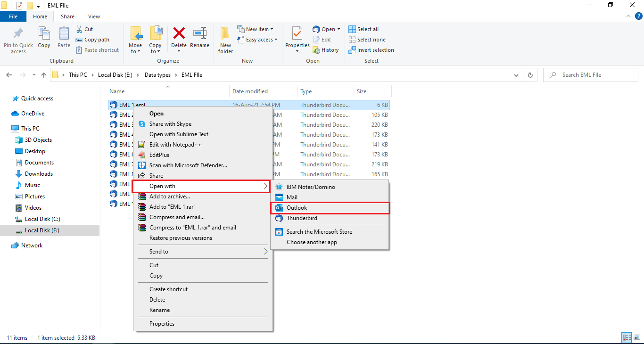Switch to details view icon
Image resolution: width=644 pixels, height=344 pixels.
pos(627,337)
